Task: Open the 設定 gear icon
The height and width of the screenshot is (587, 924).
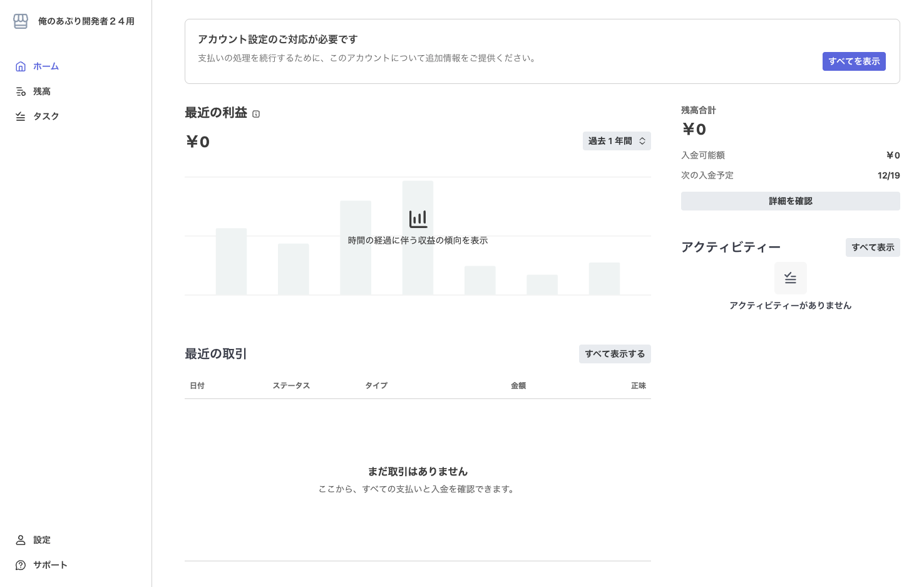Action: (x=21, y=539)
